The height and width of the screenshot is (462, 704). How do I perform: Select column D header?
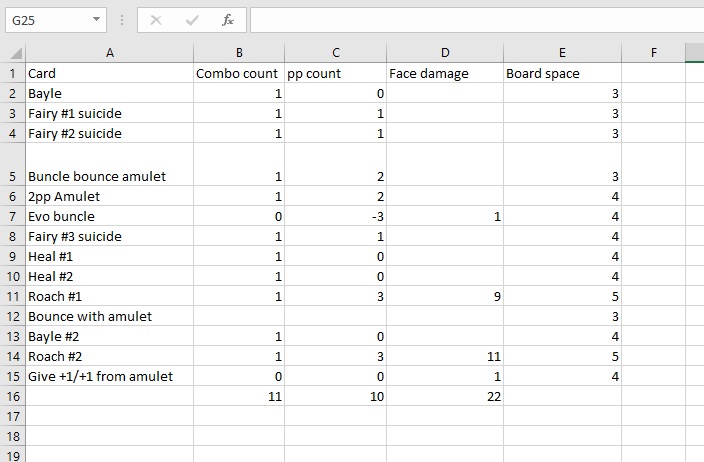445,53
